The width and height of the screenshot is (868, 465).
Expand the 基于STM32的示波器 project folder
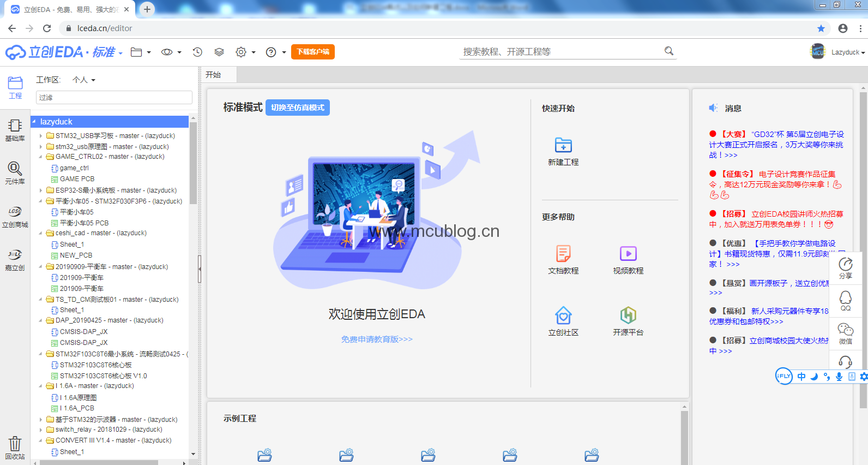click(x=41, y=420)
